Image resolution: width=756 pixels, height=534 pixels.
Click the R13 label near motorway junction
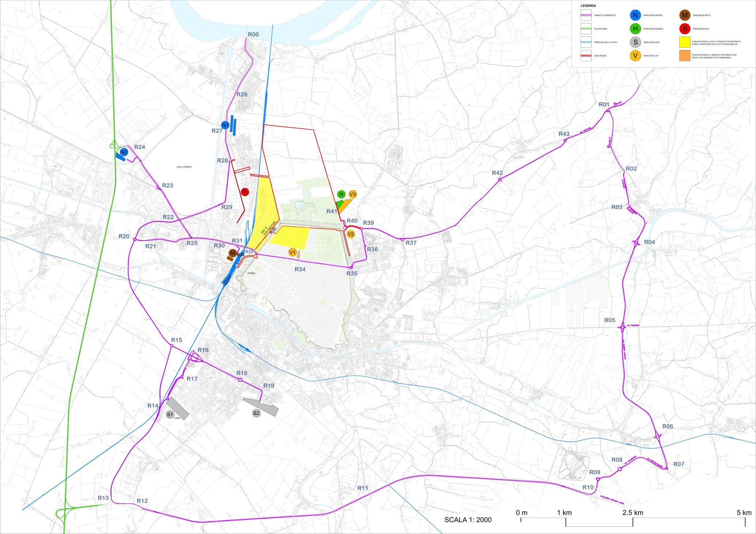103,498
